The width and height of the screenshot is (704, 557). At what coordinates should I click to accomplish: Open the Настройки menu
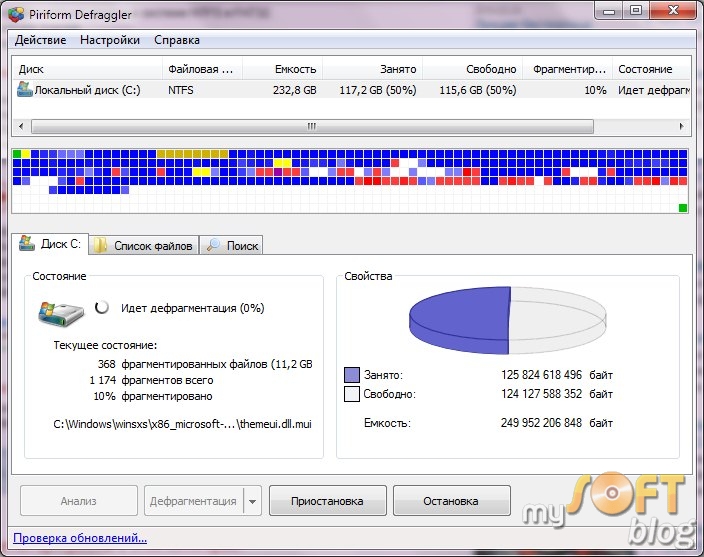pos(110,40)
